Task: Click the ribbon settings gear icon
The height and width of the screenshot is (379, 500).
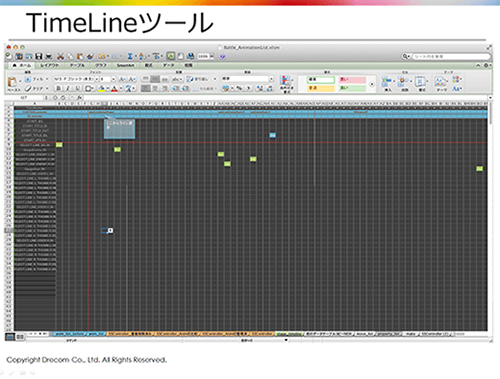Action: point(486,65)
